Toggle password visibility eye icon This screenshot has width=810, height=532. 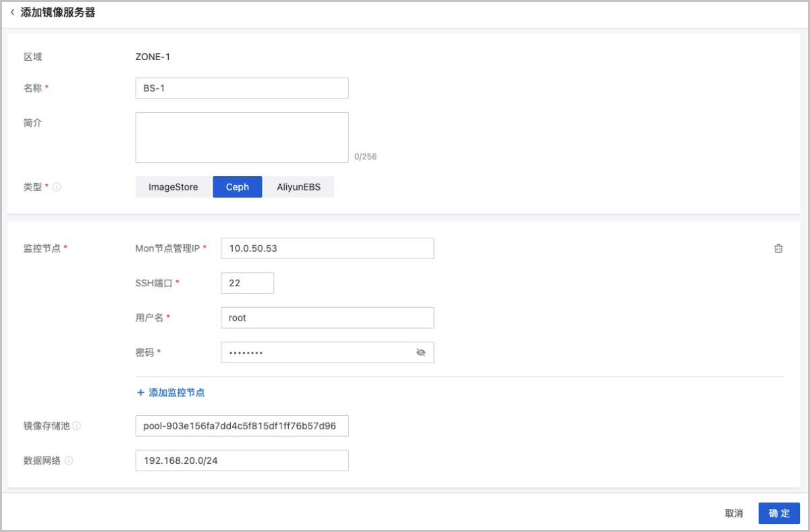point(421,352)
